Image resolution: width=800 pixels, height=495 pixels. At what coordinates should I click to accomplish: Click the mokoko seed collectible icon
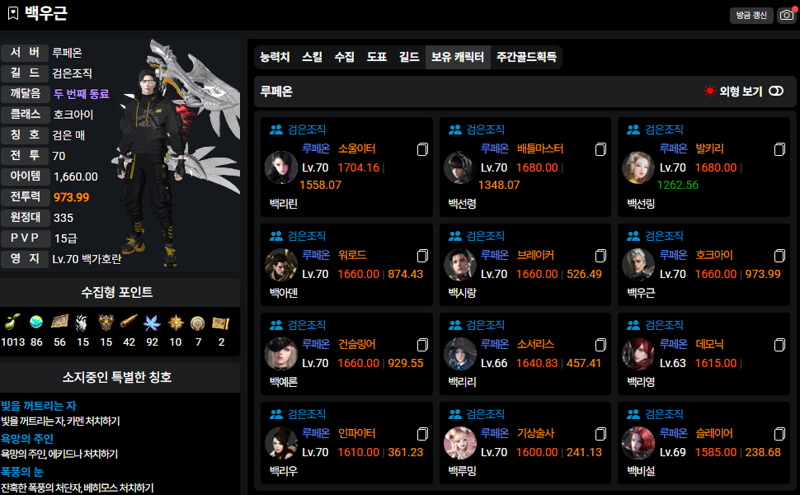click(13, 322)
